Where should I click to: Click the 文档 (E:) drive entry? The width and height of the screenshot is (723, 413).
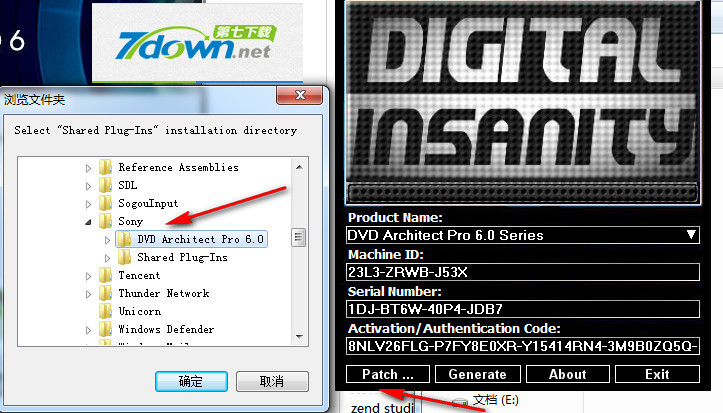pos(486,401)
